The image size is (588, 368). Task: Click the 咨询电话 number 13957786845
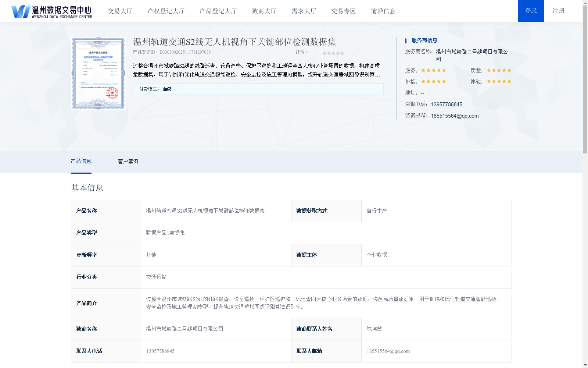(447, 105)
